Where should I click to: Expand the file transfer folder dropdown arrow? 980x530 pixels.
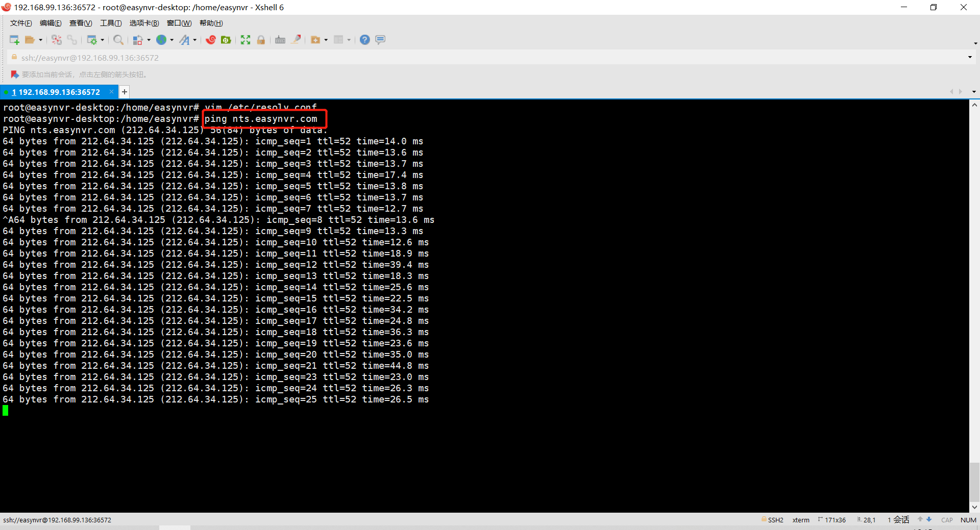pos(326,40)
